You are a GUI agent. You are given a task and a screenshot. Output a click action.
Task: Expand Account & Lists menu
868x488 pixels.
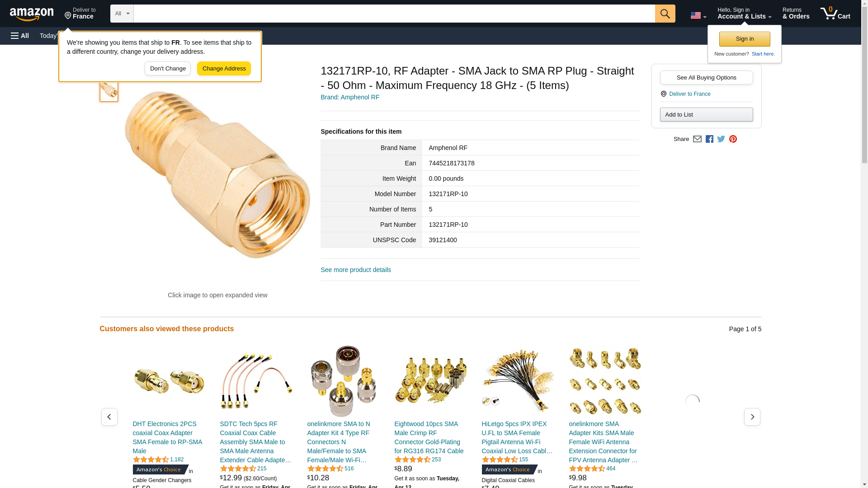(x=744, y=14)
